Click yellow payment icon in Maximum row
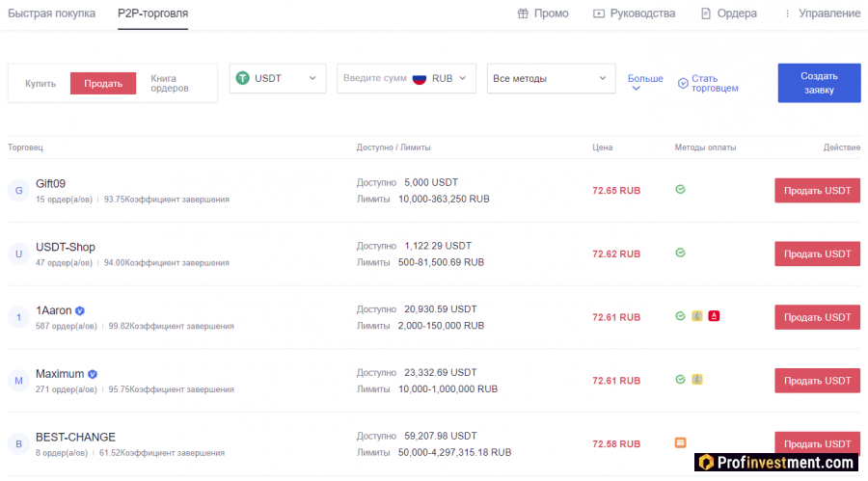 coord(697,379)
